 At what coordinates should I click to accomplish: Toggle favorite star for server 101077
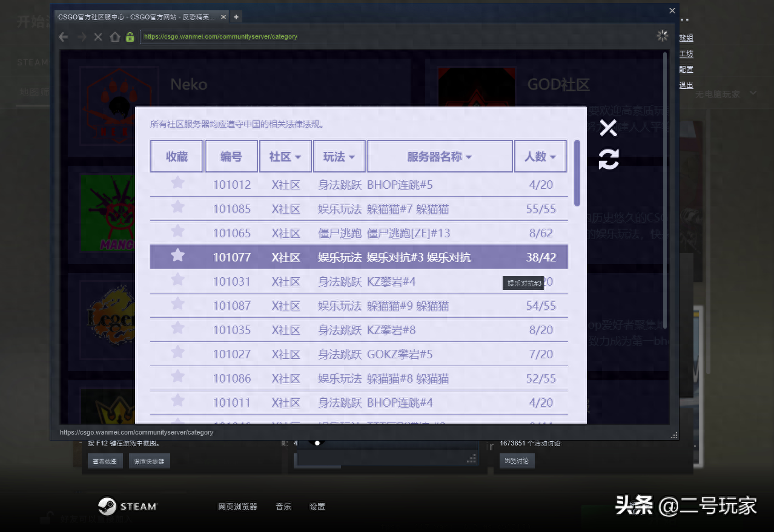pos(177,255)
